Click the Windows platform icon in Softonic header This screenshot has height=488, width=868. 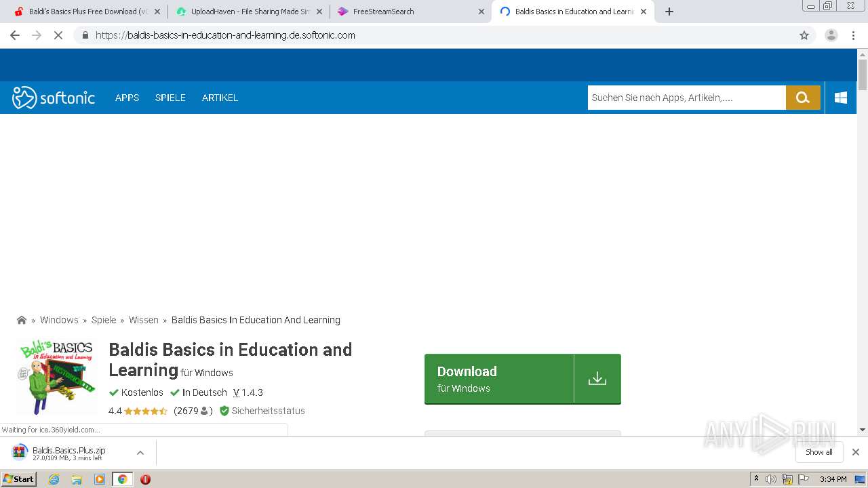pos(841,98)
